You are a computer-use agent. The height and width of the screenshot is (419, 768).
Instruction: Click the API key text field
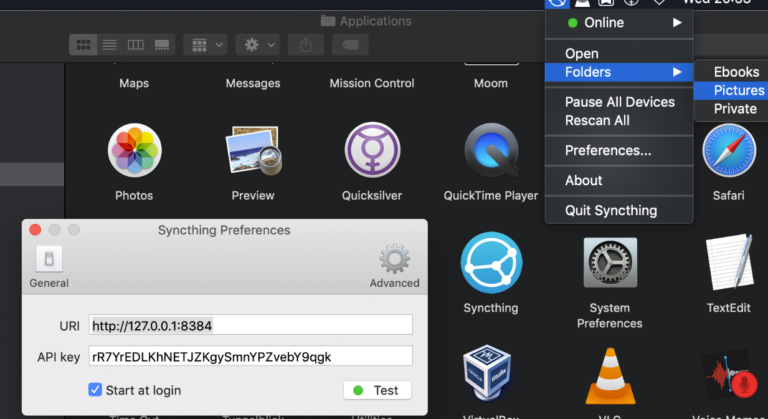coord(250,357)
